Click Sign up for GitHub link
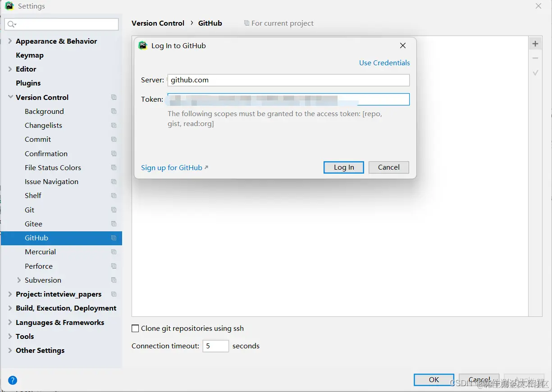 174,167
